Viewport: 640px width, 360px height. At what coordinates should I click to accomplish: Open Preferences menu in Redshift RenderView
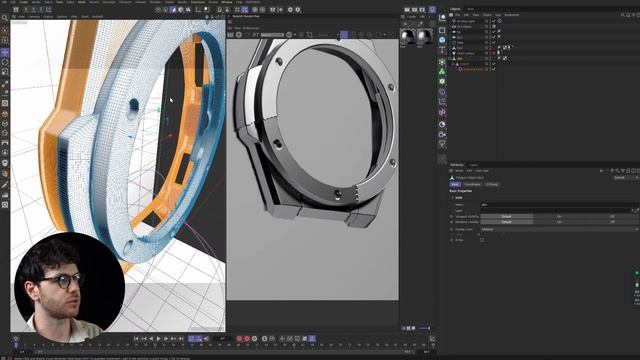click(x=251, y=28)
